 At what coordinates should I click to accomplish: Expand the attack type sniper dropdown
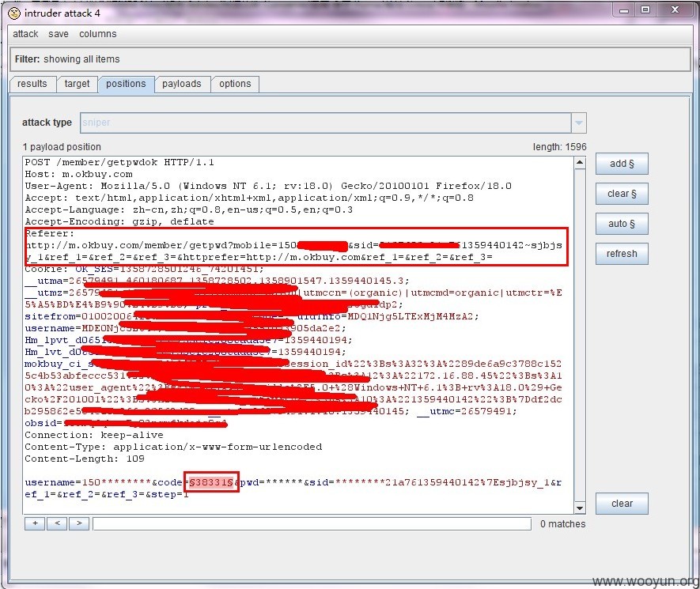click(x=333, y=123)
